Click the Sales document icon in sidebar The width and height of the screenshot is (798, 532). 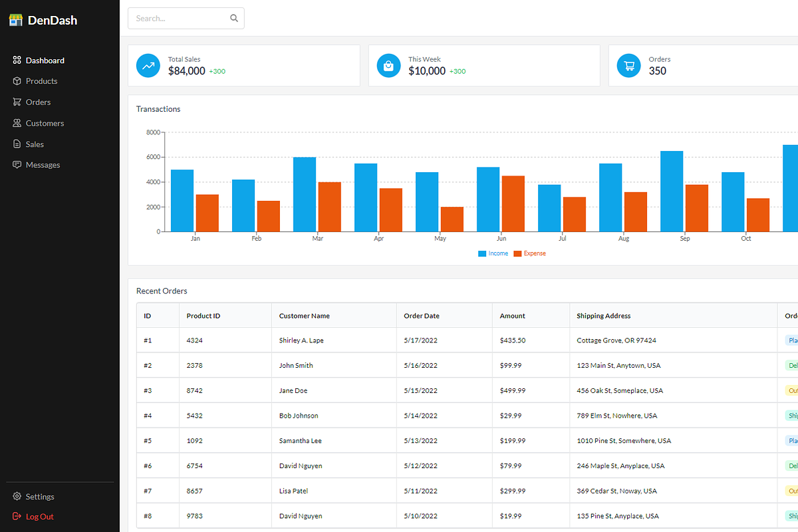[17, 144]
